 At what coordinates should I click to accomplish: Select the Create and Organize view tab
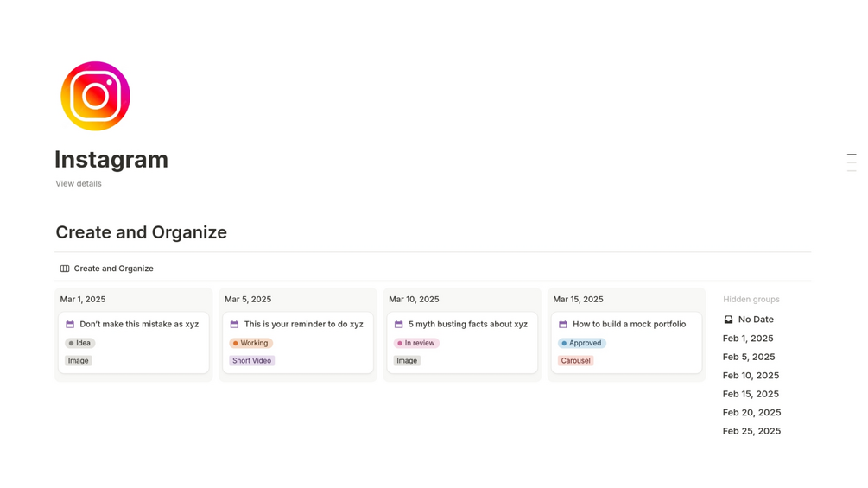(x=113, y=269)
